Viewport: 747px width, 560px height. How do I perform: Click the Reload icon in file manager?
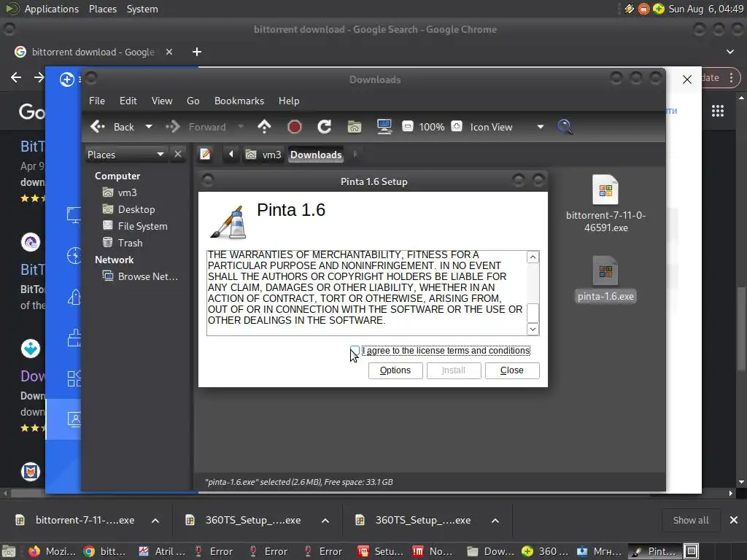(x=325, y=127)
